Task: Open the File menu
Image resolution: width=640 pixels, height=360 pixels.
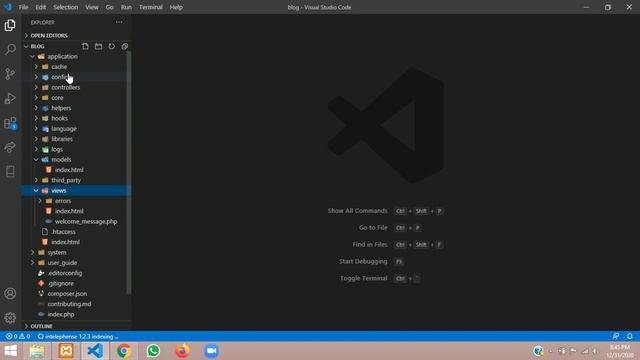Action: point(23,7)
